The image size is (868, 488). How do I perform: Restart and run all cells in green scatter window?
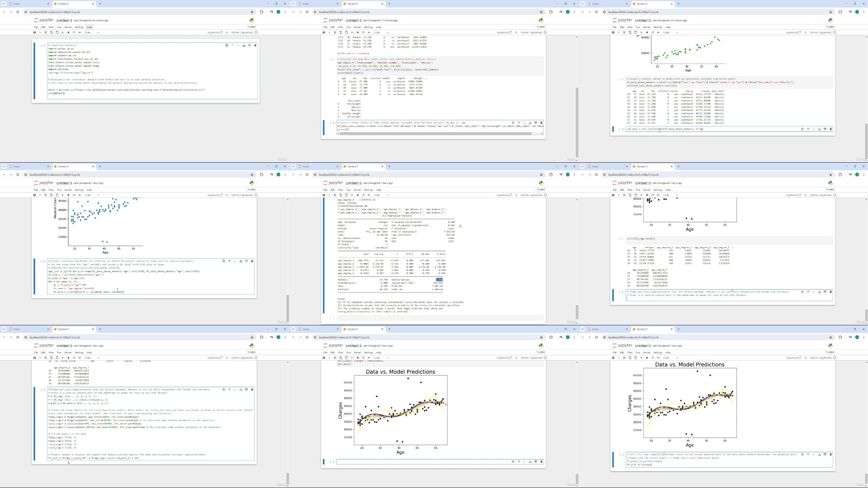click(658, 32)
